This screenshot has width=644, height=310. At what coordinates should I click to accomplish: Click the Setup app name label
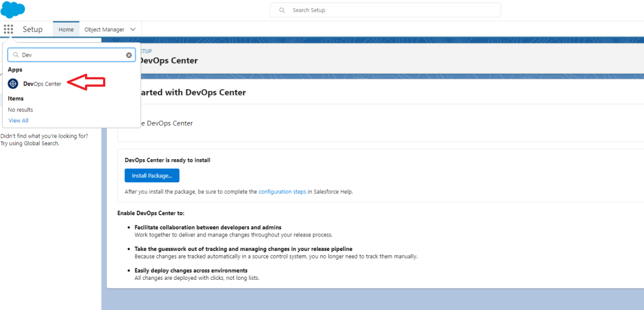point(33,30)
